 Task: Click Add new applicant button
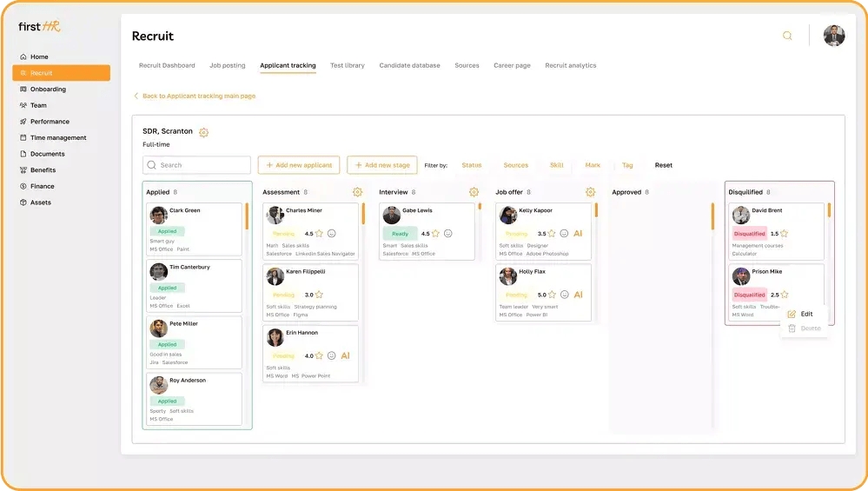298,165
